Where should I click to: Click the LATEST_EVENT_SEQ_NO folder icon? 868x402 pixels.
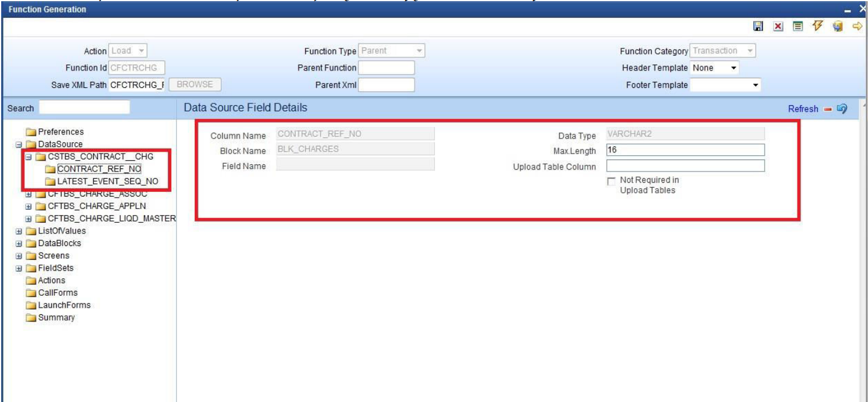(51, 182)
